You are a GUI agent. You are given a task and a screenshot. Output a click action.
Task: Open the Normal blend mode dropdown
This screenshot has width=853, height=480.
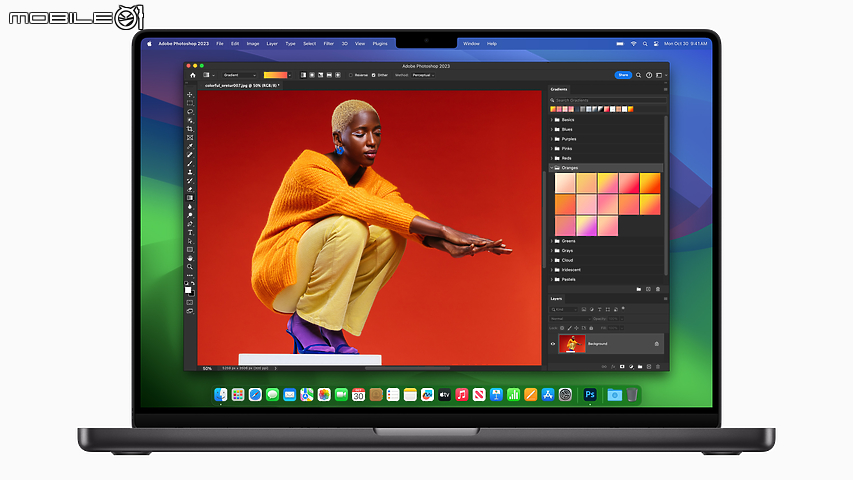click(x=571, y=319)
